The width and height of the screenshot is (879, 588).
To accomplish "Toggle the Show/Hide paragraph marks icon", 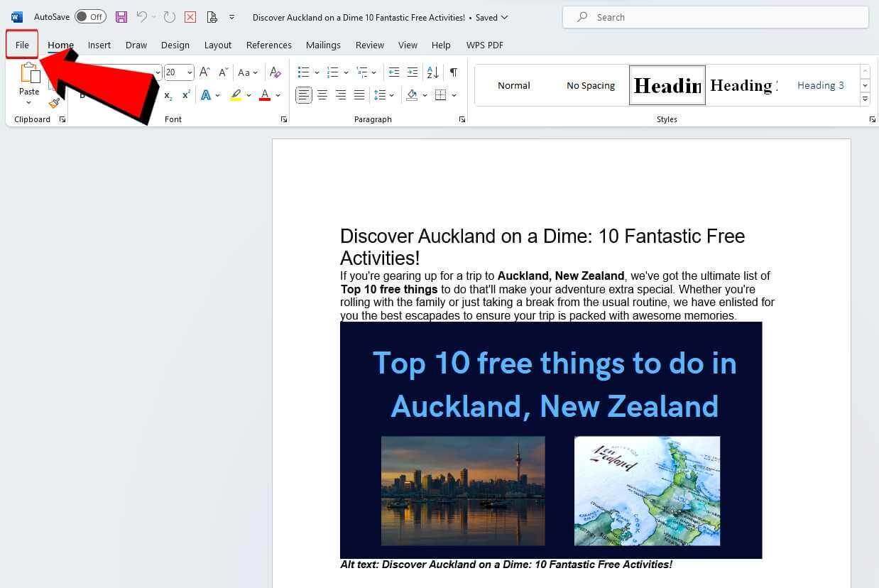I will coord(452,72).
